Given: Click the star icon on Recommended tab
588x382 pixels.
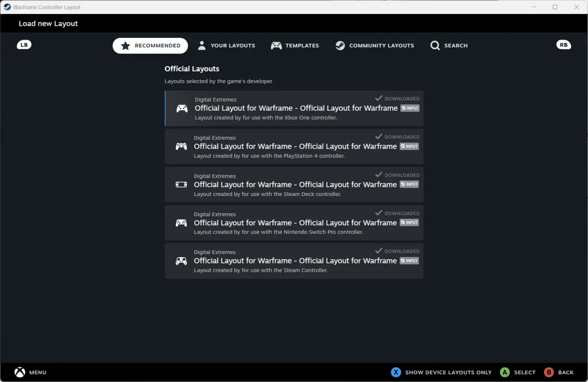Looking at the screenshot, I should click(125, 45).
